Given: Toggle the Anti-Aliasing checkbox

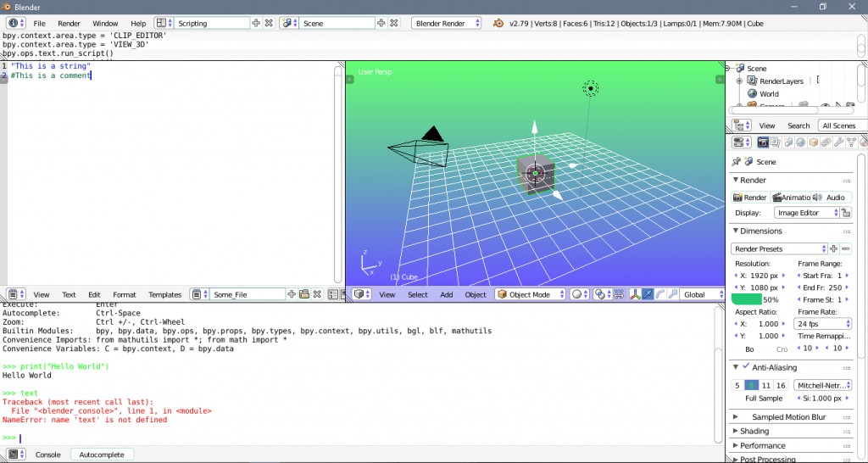Looking at the screenshot, I should [745, 367].
